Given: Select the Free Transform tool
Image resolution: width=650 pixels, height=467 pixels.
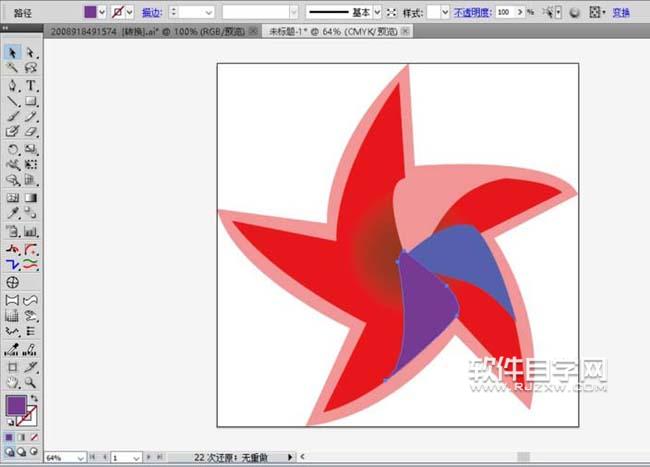Looking at the screenshot, I should 30,165.
